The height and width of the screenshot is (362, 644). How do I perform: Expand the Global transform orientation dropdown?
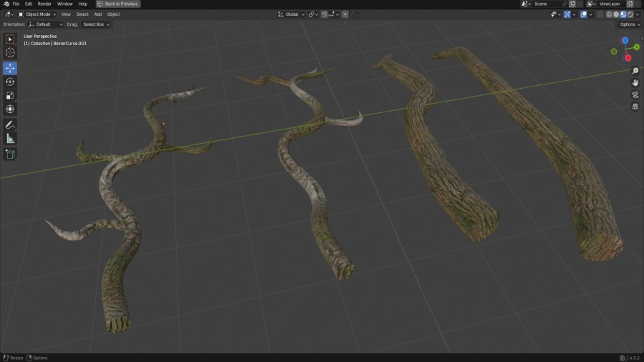(x=292, y=14)
